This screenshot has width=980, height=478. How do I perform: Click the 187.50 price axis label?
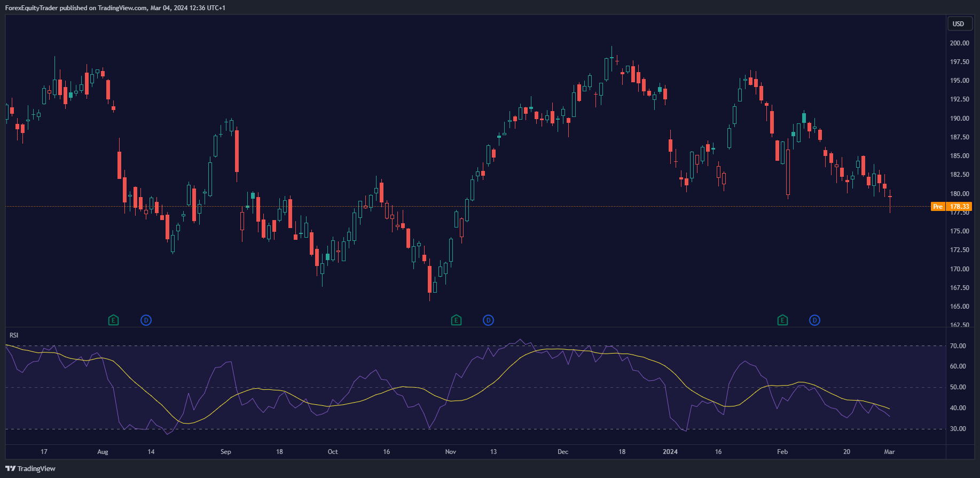coord(960,137)
